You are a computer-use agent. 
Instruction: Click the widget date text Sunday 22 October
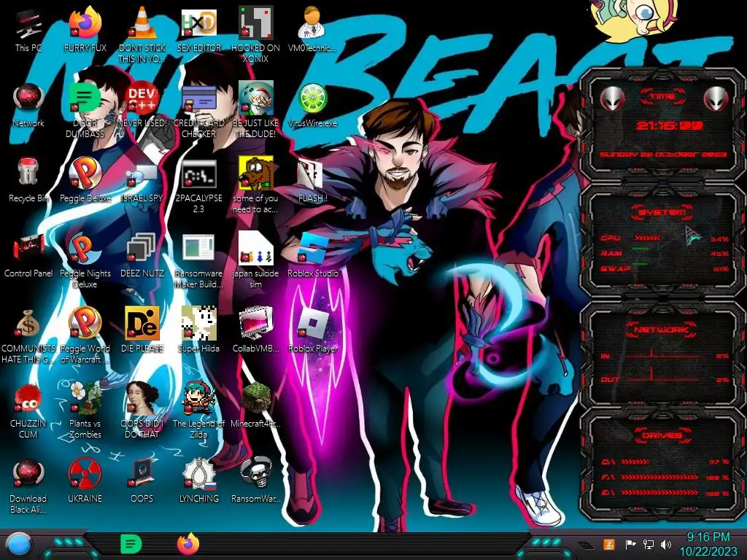[x=663, y=155]
